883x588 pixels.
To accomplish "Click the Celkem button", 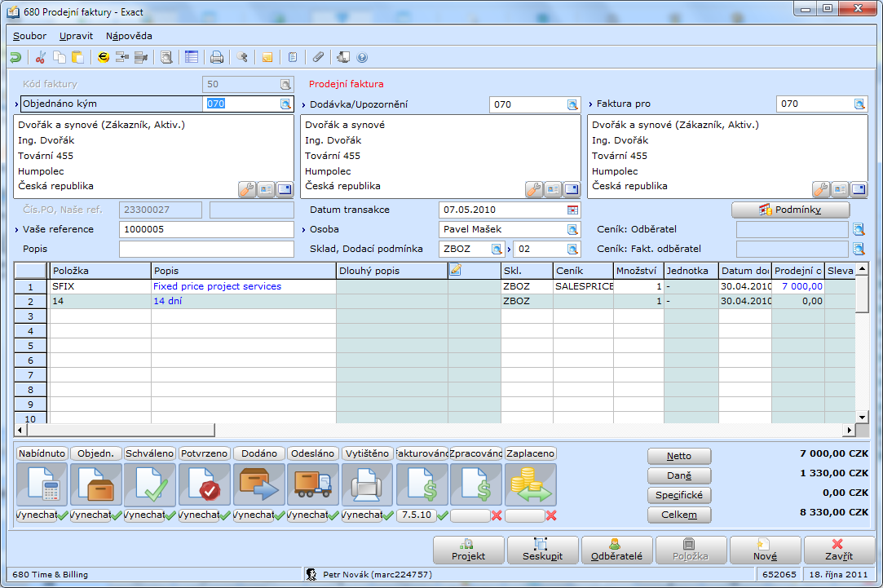I will 679,515.
